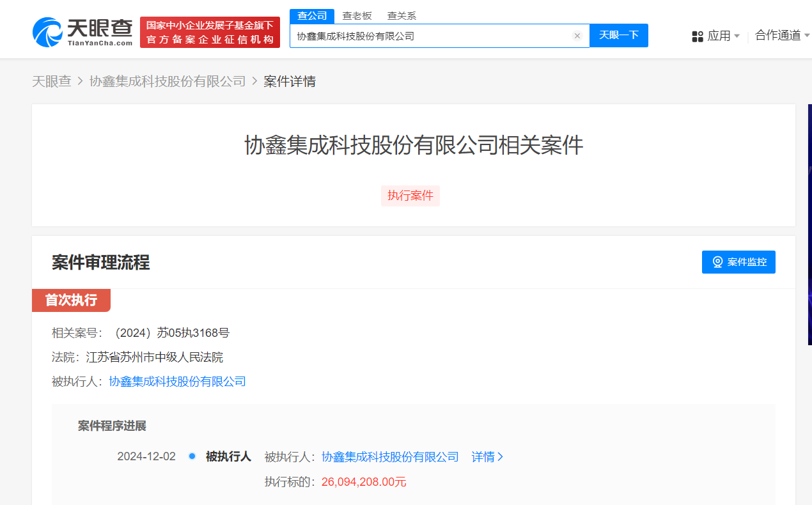Image resolution: width=812 pixels, height=505 pixels.
Task: Expand the 合作通道 dropdown
Action: click(783, 36)
